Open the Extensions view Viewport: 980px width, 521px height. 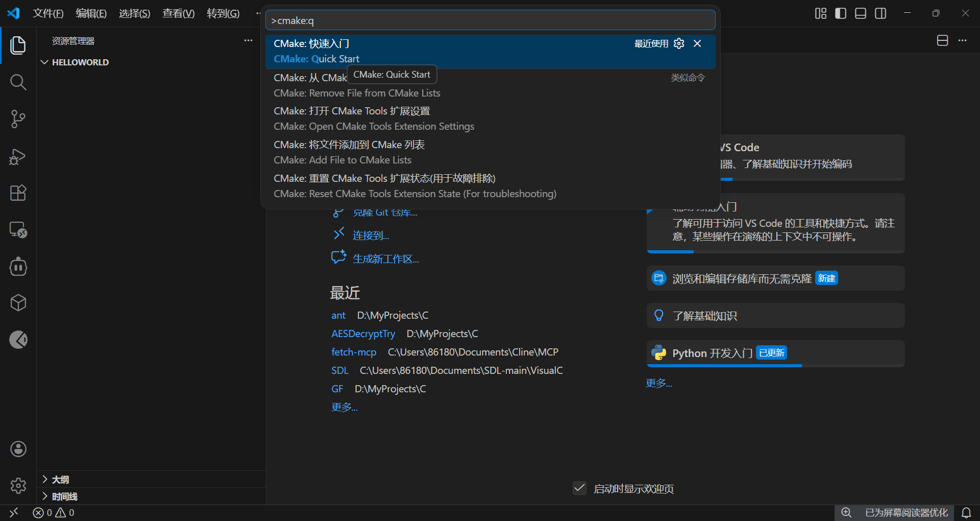(18, 193)
